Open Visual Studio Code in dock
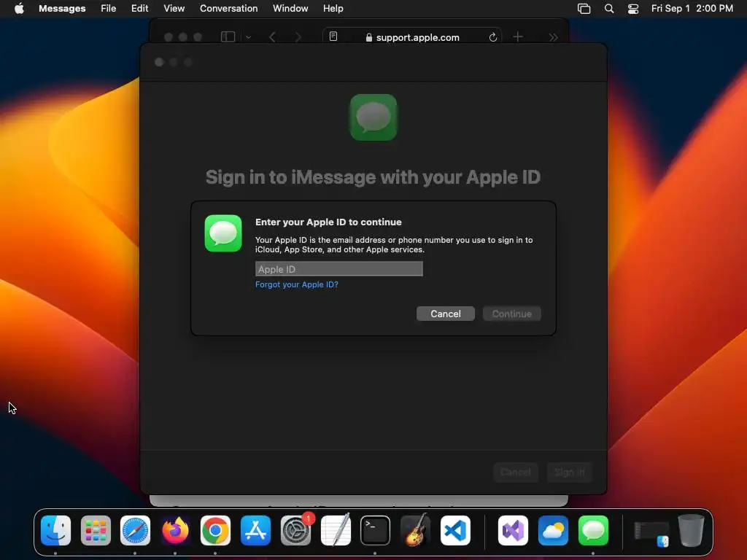This screenshot has height=560, width=747. click(x=455, y=531)
